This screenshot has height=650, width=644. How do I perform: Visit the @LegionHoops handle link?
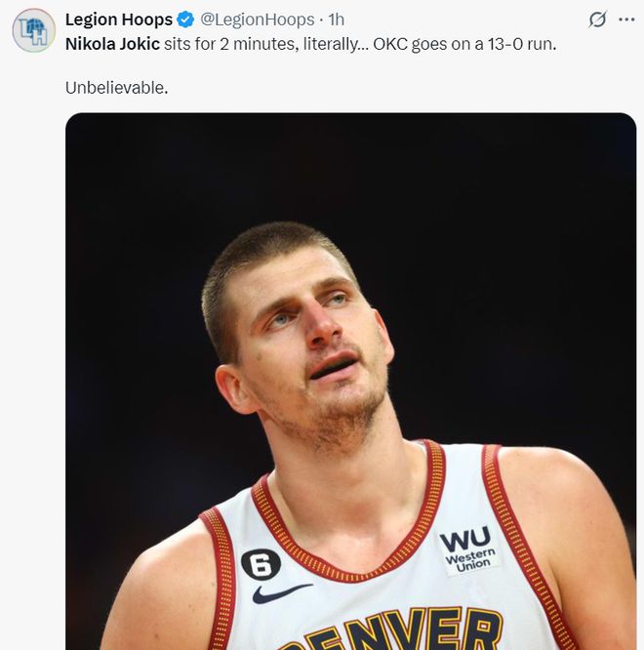[258, 20]
